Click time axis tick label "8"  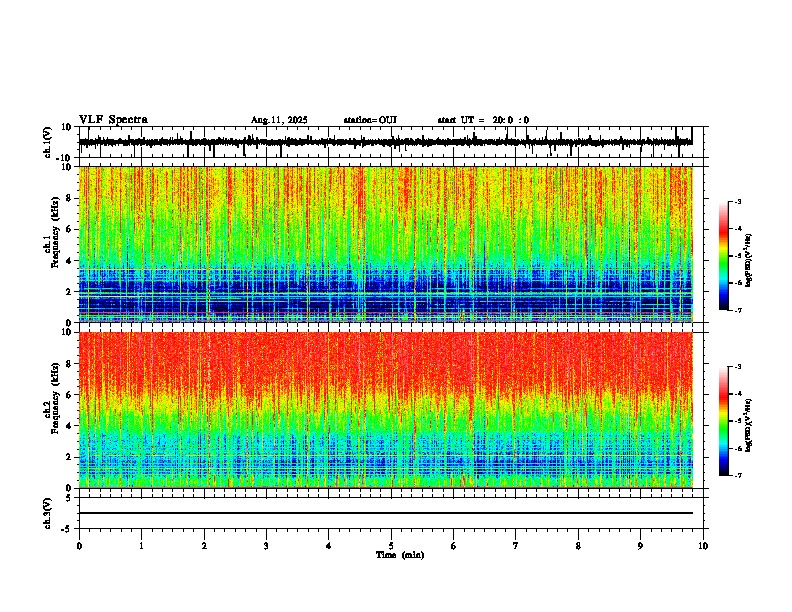point(578,546)
